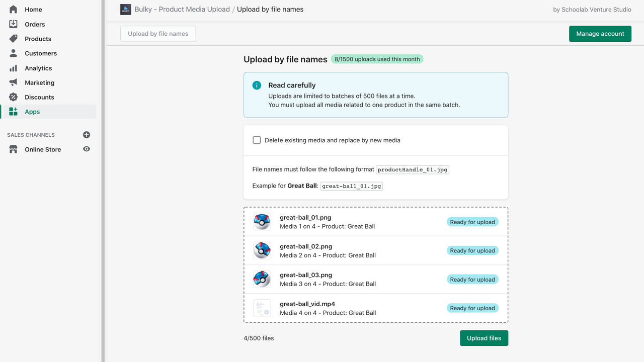Open Analytics via the bar chart icon

[13, 68]
